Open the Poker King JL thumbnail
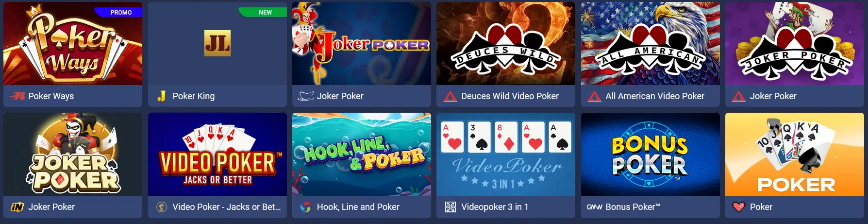The image size is (868, 224). 217,44
